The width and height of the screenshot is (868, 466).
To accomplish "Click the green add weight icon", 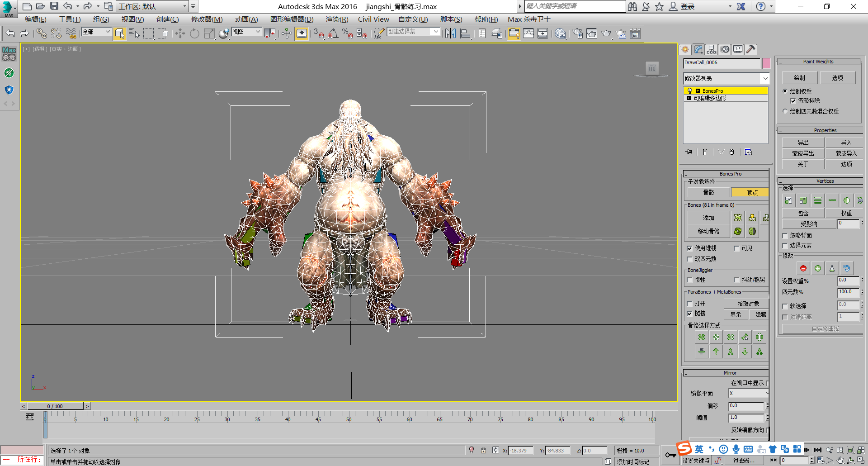I will [817, 268].
